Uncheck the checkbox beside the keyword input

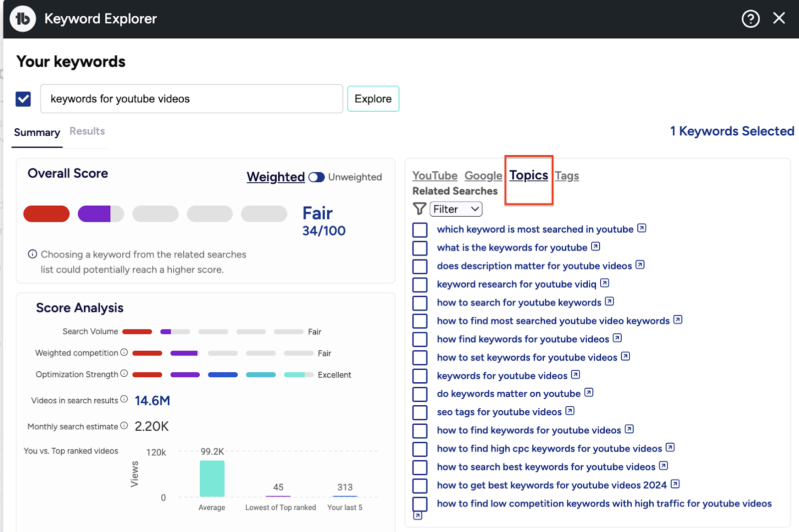pos(23,99)
